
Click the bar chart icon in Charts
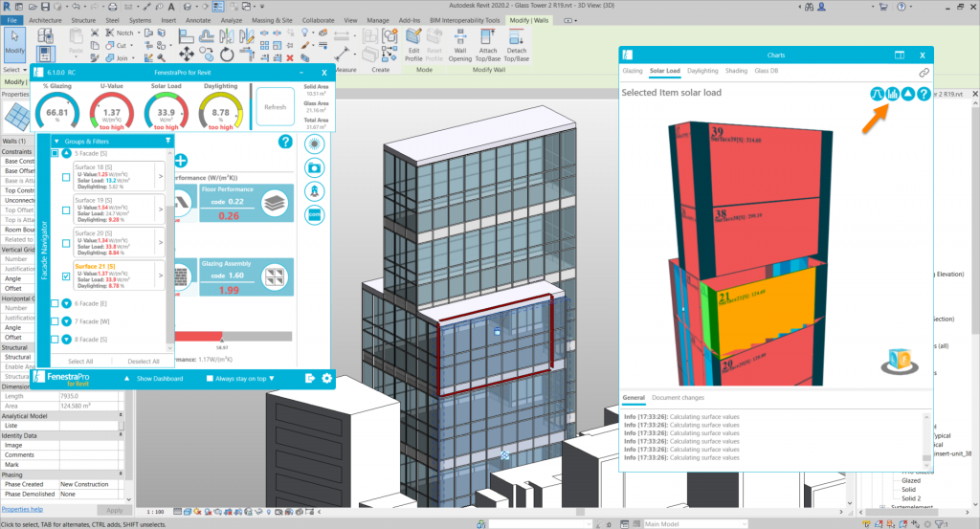point(893,95)
